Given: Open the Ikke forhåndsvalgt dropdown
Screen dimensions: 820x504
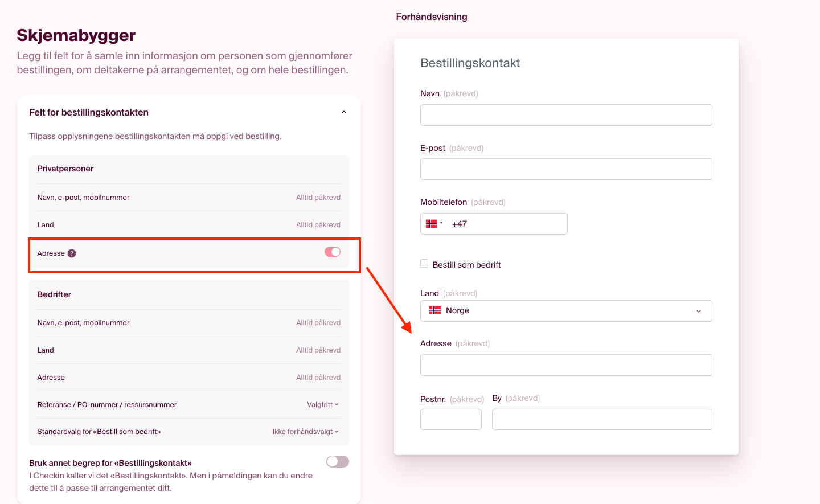Looking at the screenshot, I should coord(305,432).
